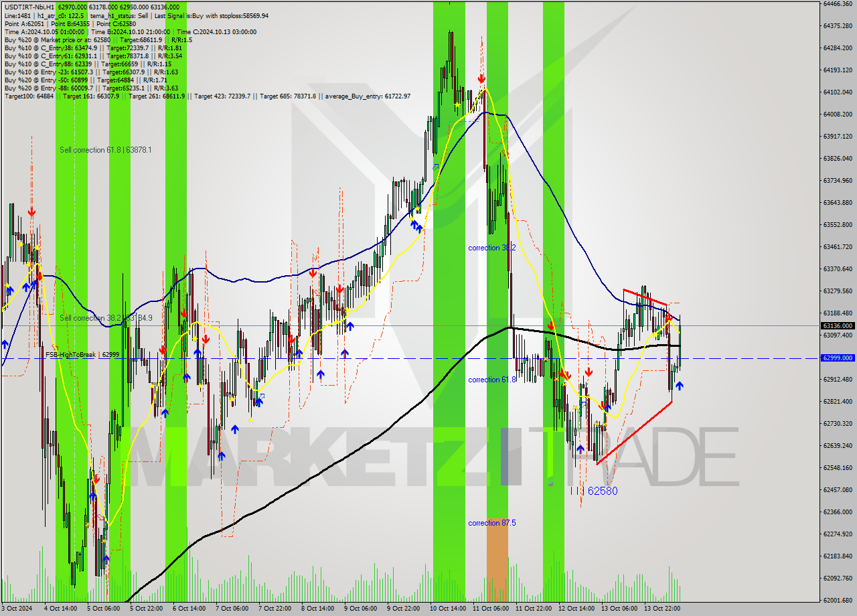Select the falling red trendline above recent candles
This screenshot has width=857, height=616.
tap(645, 297)
